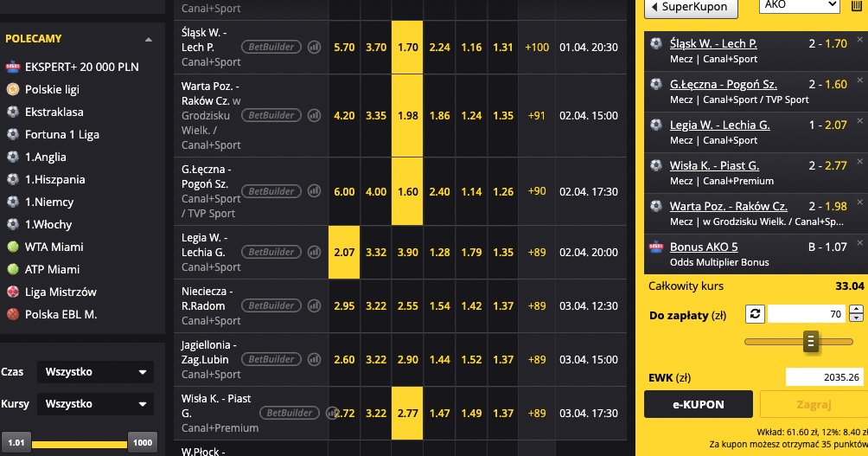The image size is (868, 456).
Task: Open the Czas filter dropdown
Action: coord(95,372)
